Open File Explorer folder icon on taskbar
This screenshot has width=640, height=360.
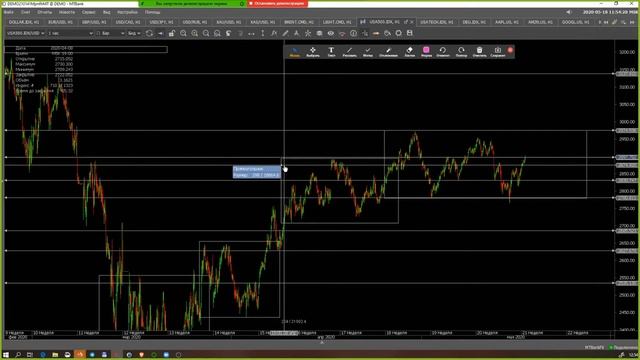click(x=55, y=355)
